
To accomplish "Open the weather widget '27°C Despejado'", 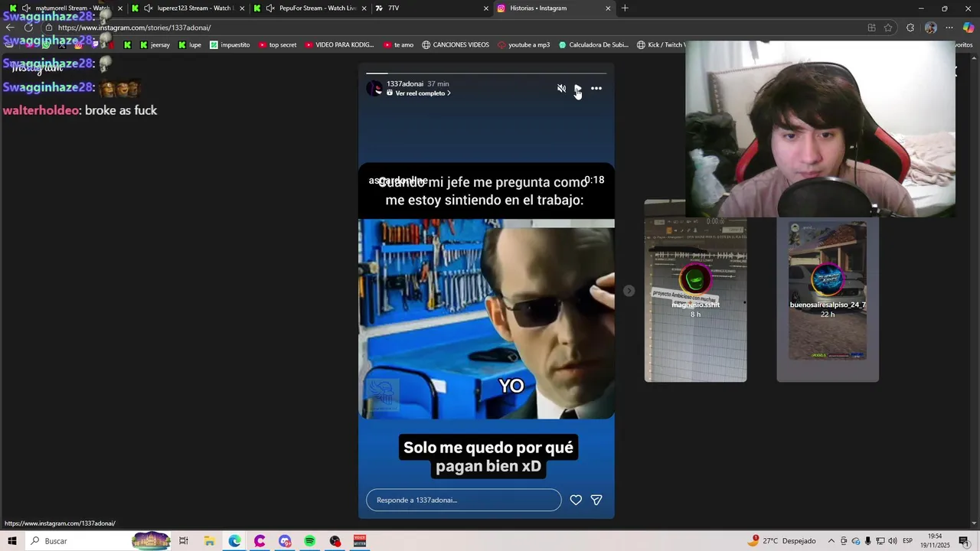I will point(782,541).
